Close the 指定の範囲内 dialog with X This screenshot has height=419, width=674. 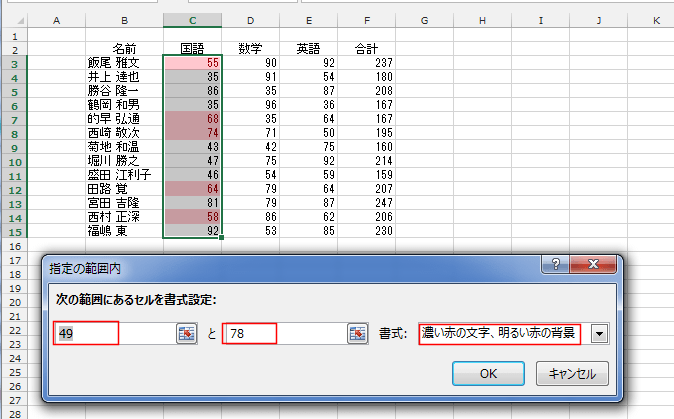point(593,264)
